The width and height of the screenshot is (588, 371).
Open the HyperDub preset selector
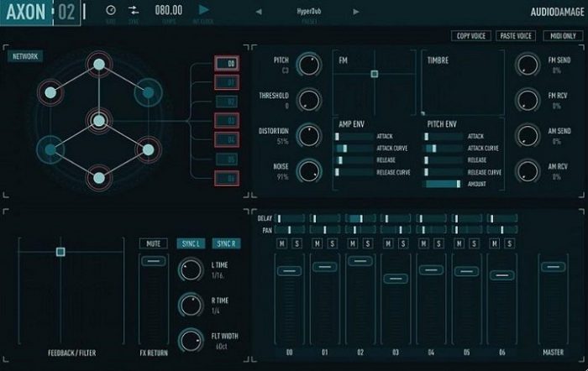pyautogui.click(x=307, y=11)
